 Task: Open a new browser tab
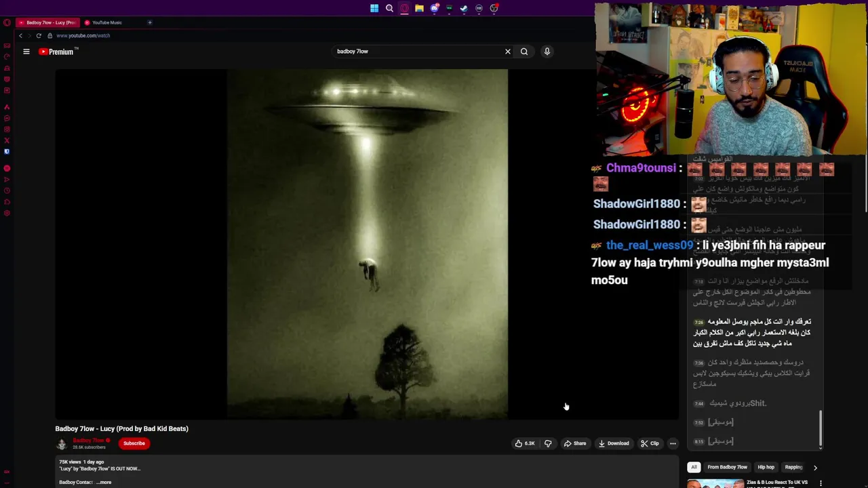pos(150,22)
